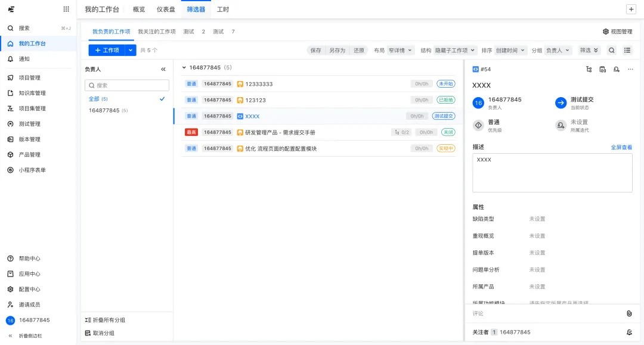
Task: Click the 0/2 subtask progress indicator
Action: tap(401, 132)
